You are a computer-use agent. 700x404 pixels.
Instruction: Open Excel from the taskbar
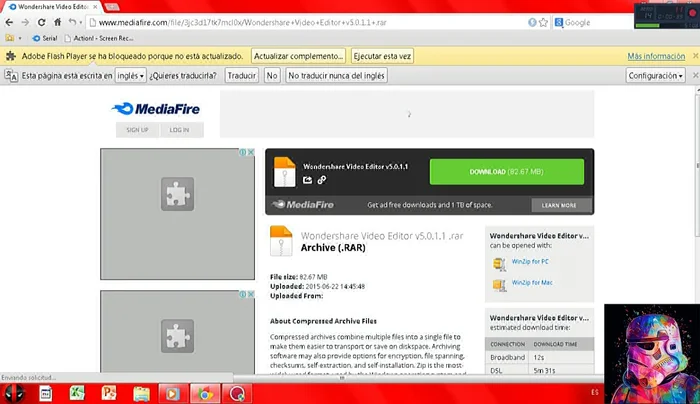tap(75, 393)
